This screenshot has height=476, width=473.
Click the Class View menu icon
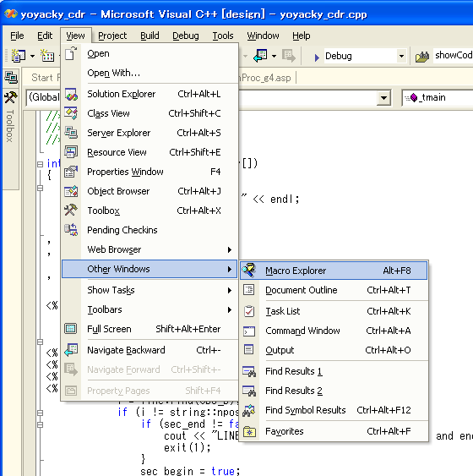71,113
